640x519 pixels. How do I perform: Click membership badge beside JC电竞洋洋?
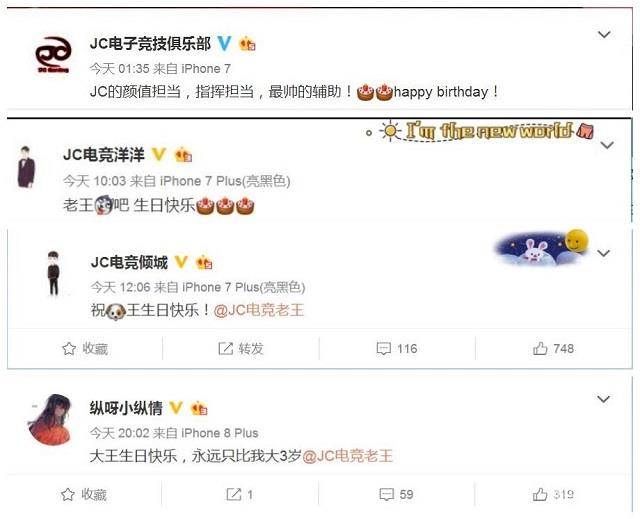183,155
